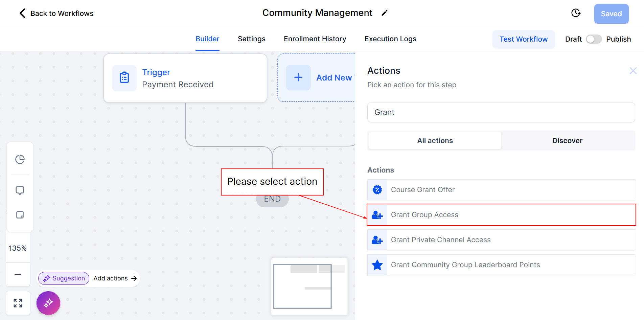The image size is (644, 320).
Task: Open the Payment Received trigger card
Action: [185, 78]
